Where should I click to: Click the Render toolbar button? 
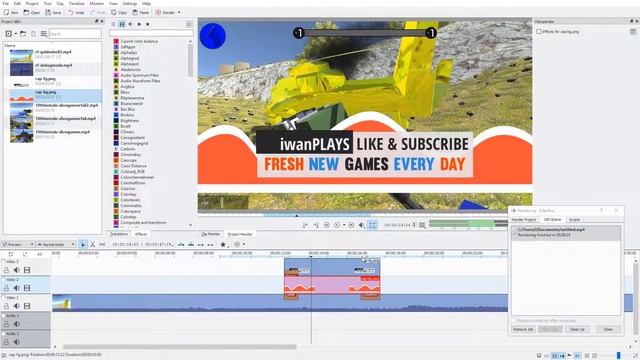[x=165, y=13]
